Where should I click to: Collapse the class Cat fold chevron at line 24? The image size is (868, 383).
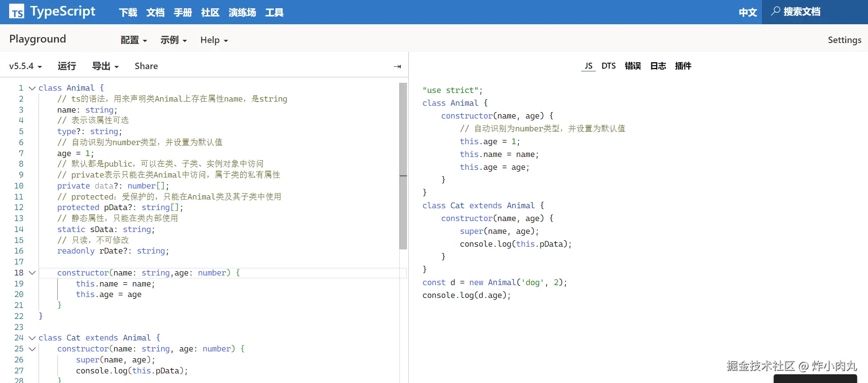pos(32,338)
